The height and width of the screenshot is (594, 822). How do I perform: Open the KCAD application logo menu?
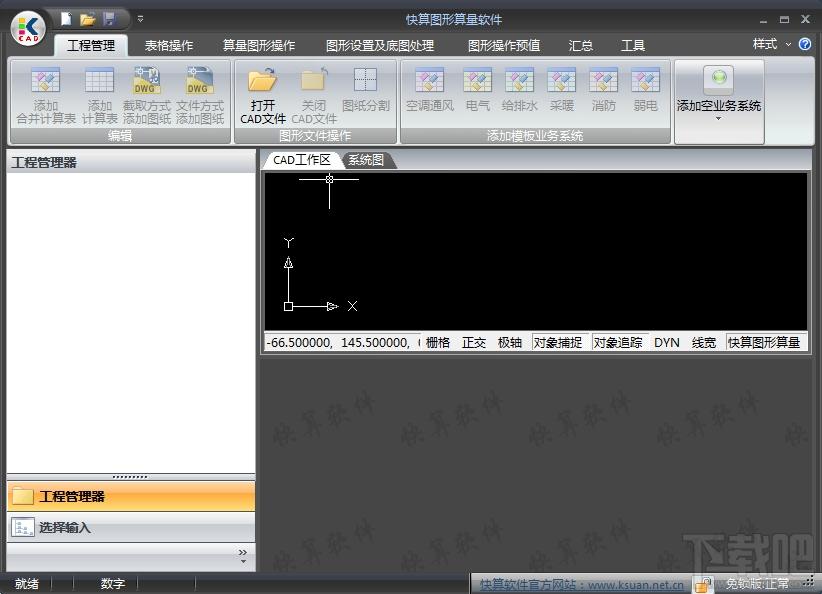(28, 29)
